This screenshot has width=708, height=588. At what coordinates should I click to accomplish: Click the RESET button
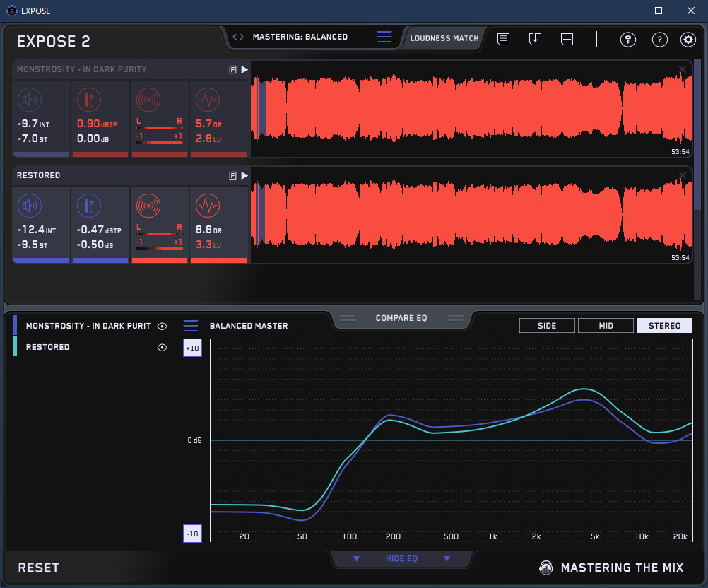(x=39, y=568)
